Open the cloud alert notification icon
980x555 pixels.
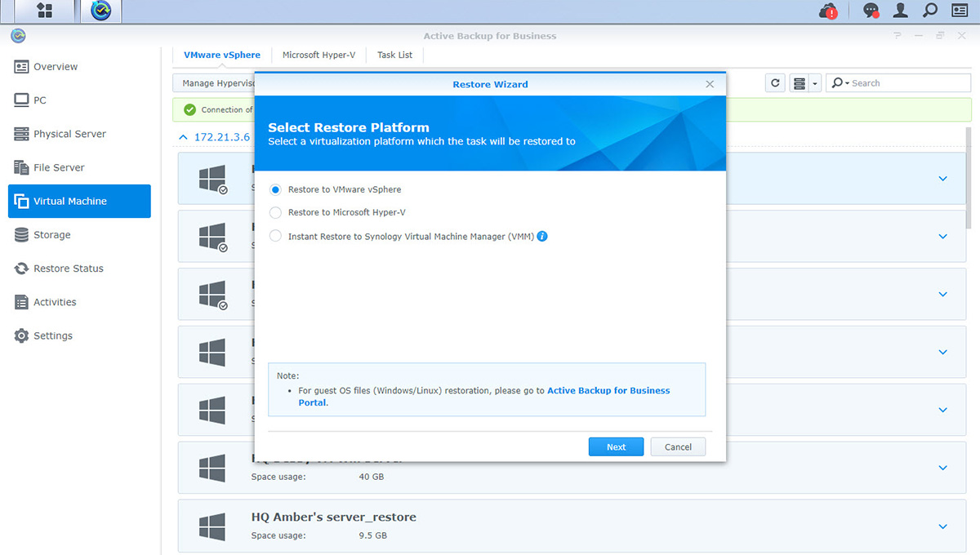828,11
